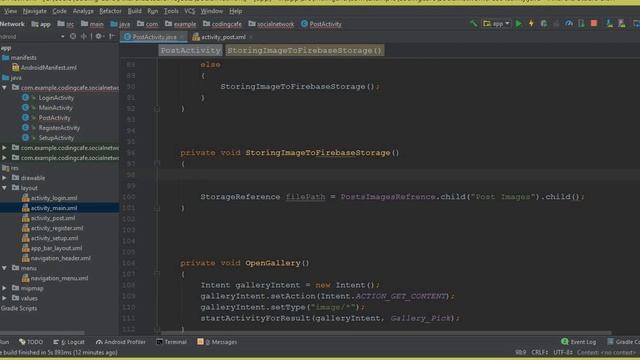Image resolution: width=640 pixels, height=360 pixels.
Task: Open the Refactor menu
Action: click(x=110, y=11)
